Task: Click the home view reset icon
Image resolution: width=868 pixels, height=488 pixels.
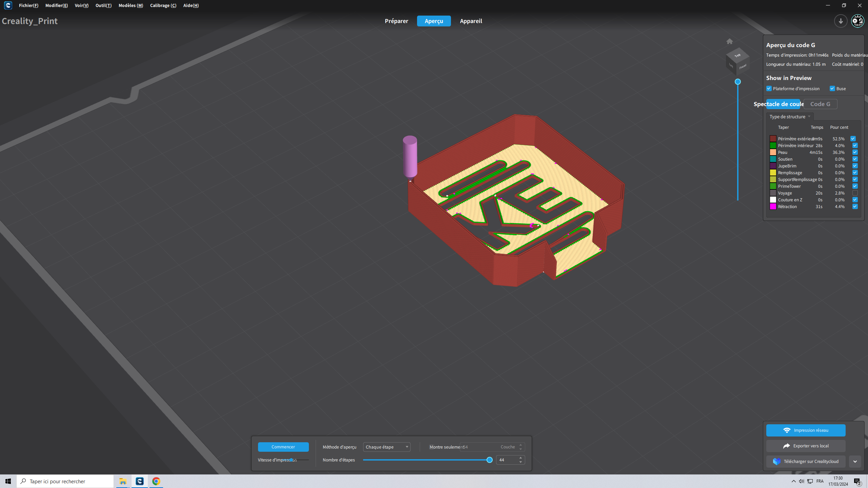Action: pyautogui.click(x=729, y=41)
